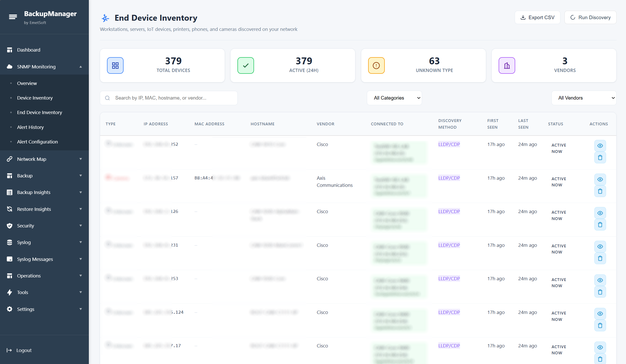Viewport: 626px width, 364px height.
Task: Delete the Axis Communications device row
Action: (x=600, y=191)
